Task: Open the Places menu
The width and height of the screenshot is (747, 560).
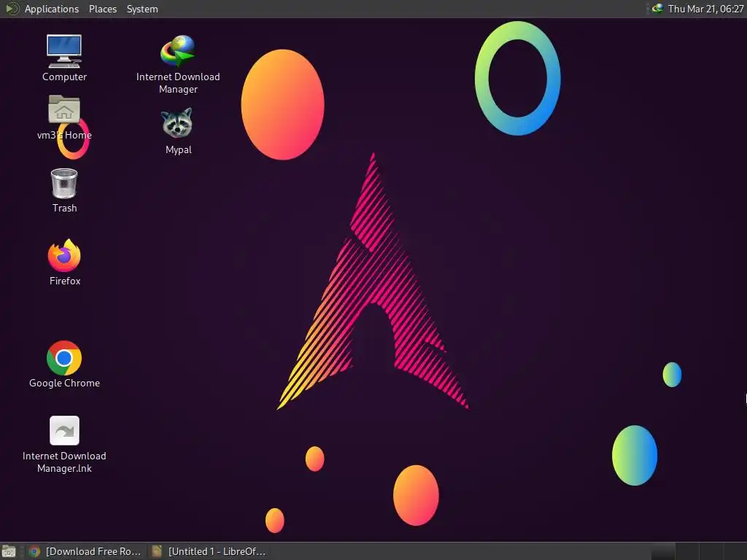Action: 102,9
